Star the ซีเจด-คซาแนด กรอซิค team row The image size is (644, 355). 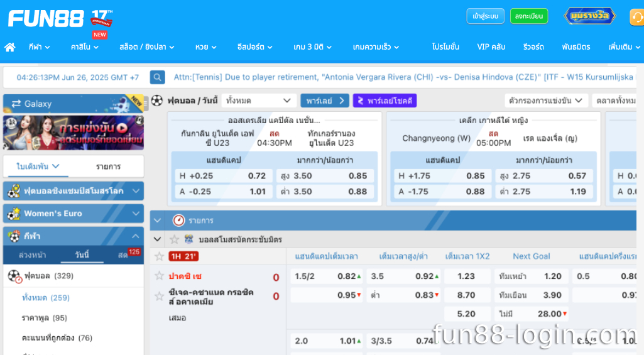point(160,296)
